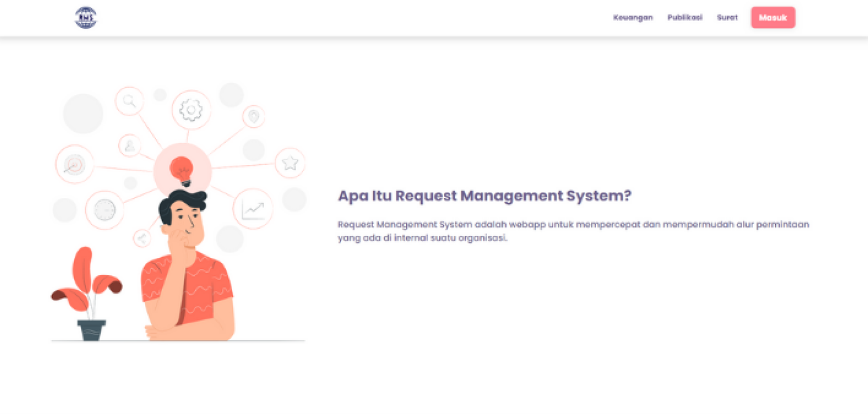
Task: Click the gear icon in illustration
Action: (191, 110)
